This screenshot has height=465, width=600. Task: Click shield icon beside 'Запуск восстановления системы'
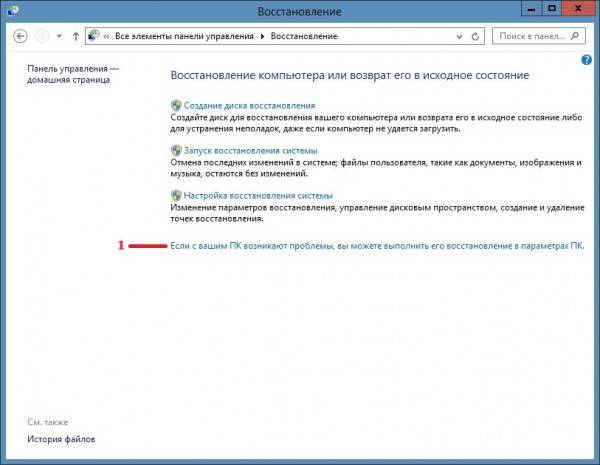tap(176, 150)
